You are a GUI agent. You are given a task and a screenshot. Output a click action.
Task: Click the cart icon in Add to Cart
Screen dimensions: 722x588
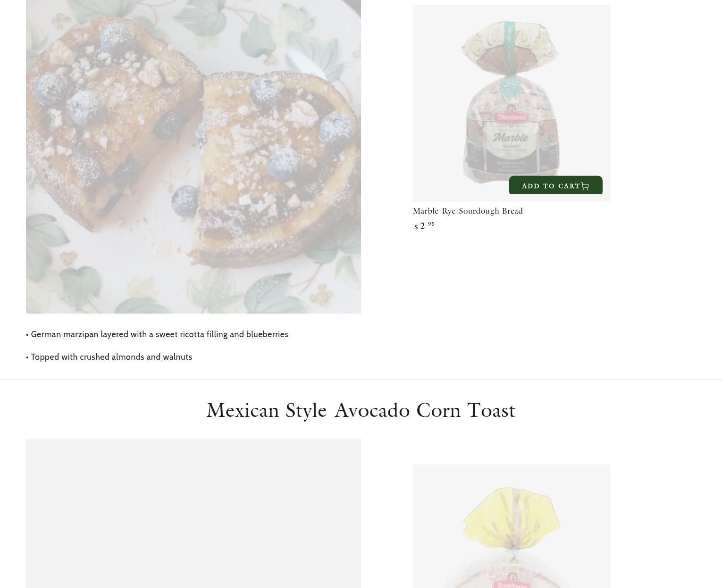click(x=585, y=186)
